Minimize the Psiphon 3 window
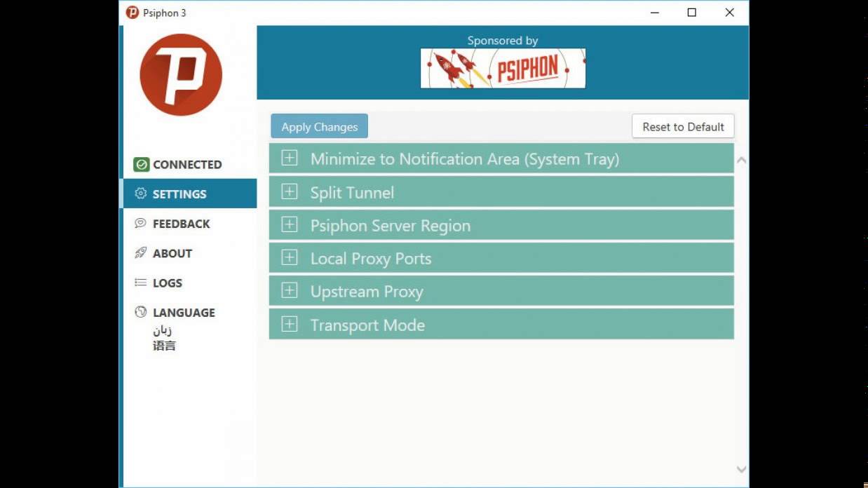 [654, 13]
